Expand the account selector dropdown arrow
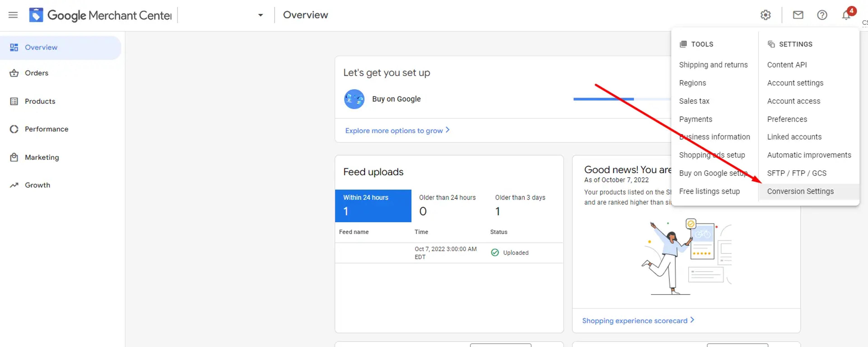Viewport: 868px width, 347px height. pos(260,15)
